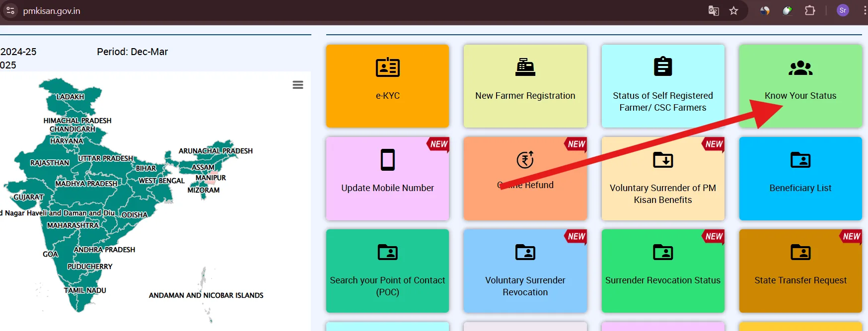
Task: Select Maharashtra on the India map
Action: pyautogui.click(x=72, y=225)
